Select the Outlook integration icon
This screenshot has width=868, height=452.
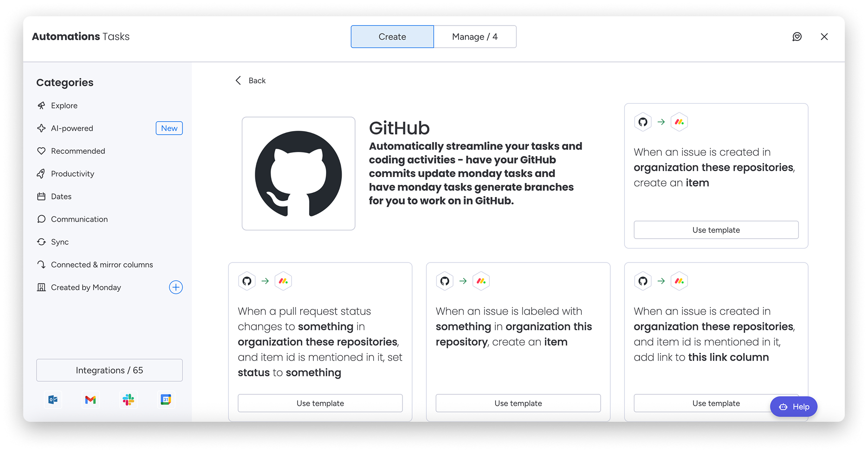tap(52, 400)
